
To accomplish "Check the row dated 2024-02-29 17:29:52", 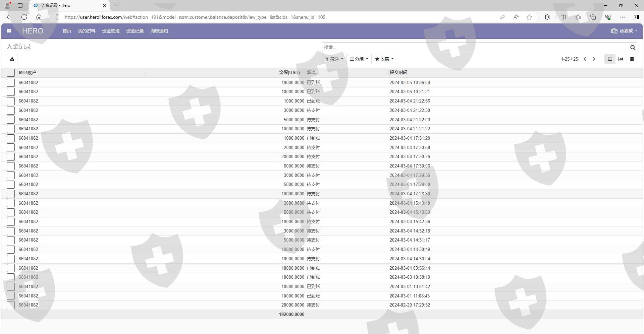I will [11, 305].
